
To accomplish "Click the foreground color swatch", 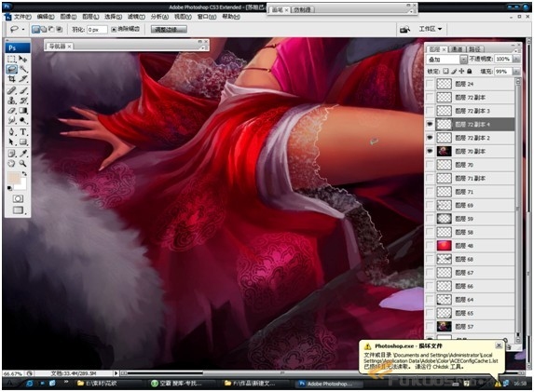I will coord(14,178).
